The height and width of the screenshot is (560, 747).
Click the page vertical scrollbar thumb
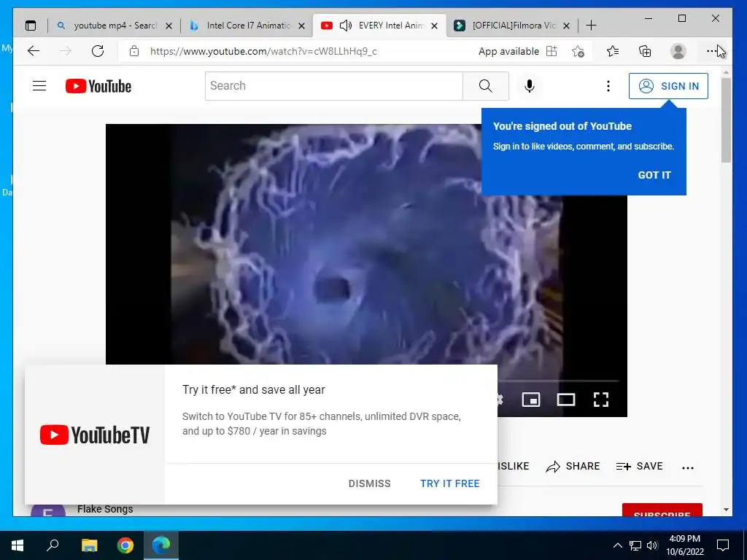pos(726,120)
